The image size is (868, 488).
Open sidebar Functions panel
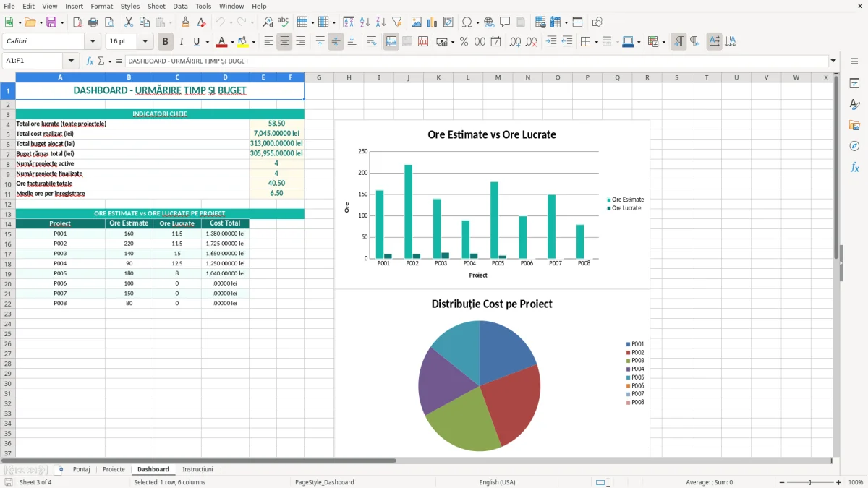tap(854, 168)
